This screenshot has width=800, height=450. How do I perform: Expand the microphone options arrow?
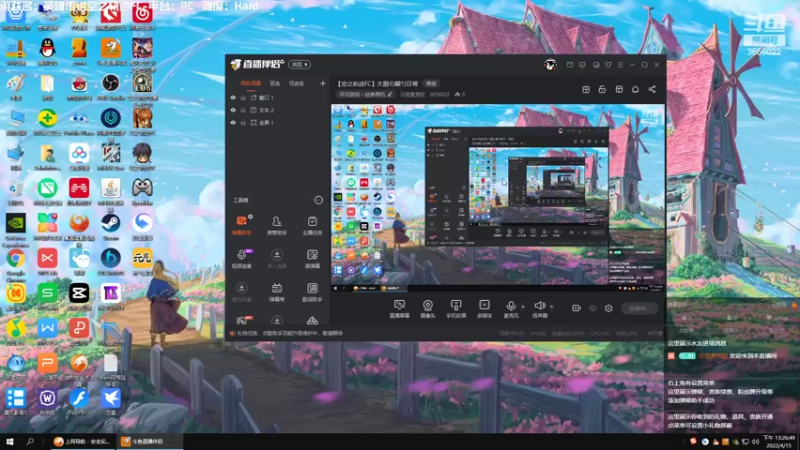tap(522, 307)
